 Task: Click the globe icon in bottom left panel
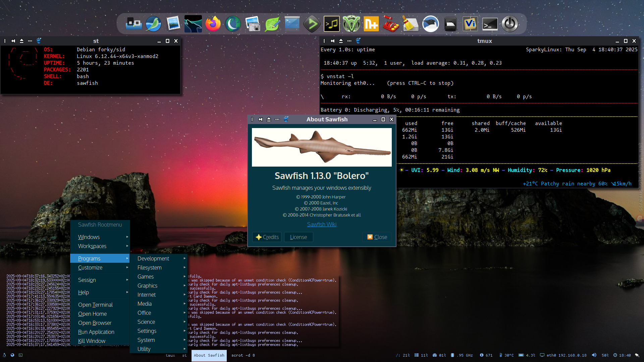pos(12,355)
